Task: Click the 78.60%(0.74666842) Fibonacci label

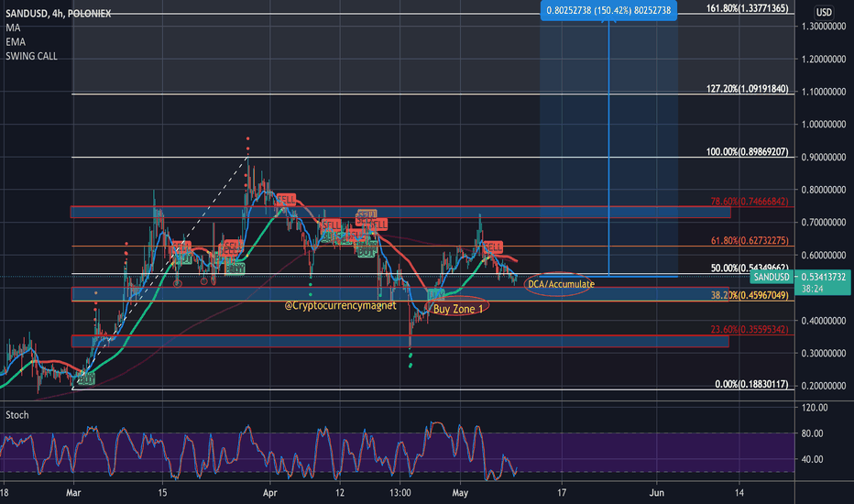Action: [x=749, y=201]
